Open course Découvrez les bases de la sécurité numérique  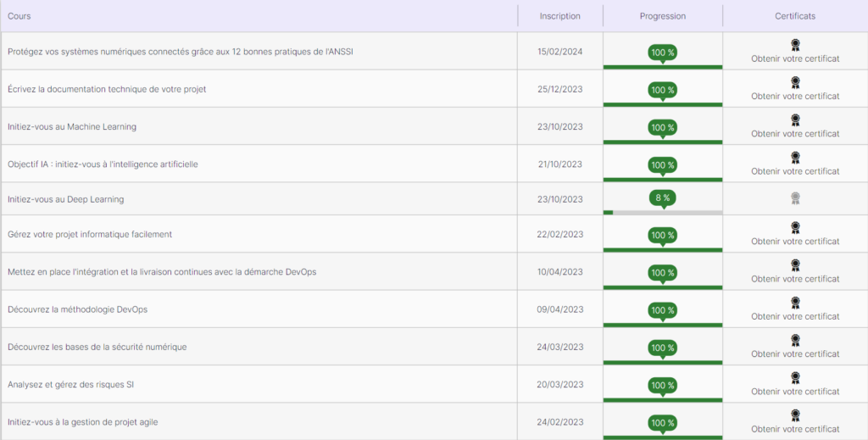[97, 348]
